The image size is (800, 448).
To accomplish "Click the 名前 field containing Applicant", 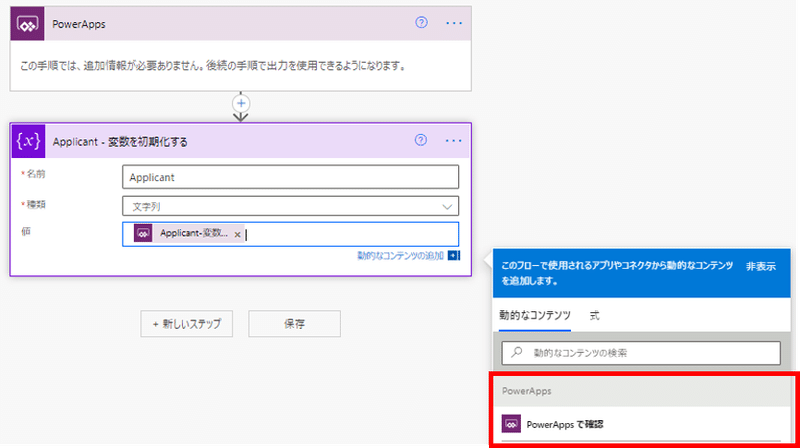I will (x=290, y=177).
